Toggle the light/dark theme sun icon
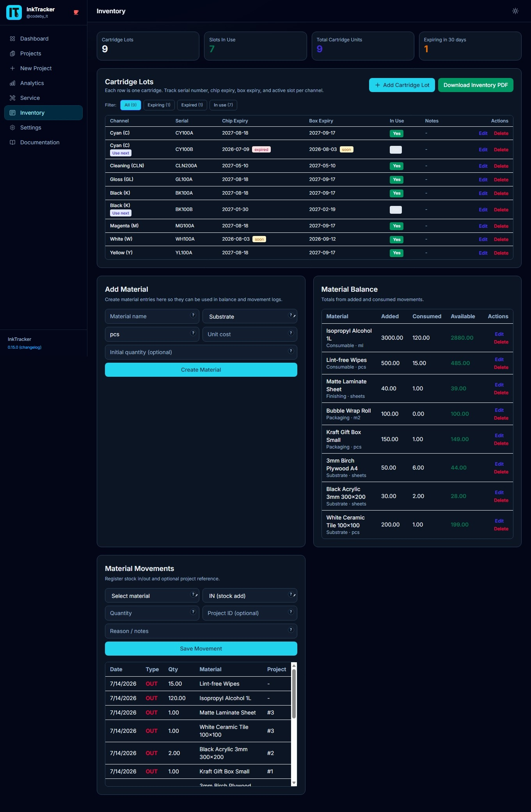This screenshot has height=812, width=531. pyautogui.click(x=515, y=11)
